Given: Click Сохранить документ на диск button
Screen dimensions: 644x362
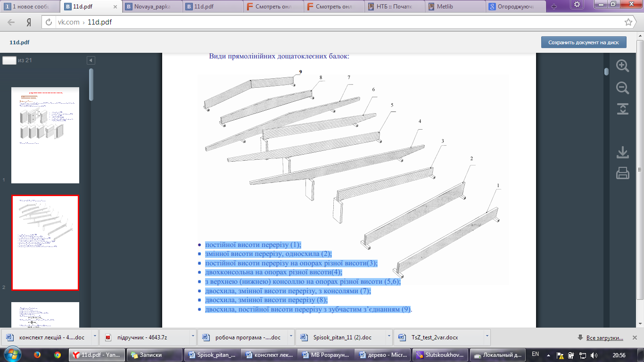Looking at the screenshot, I should [x=583, y=42].
